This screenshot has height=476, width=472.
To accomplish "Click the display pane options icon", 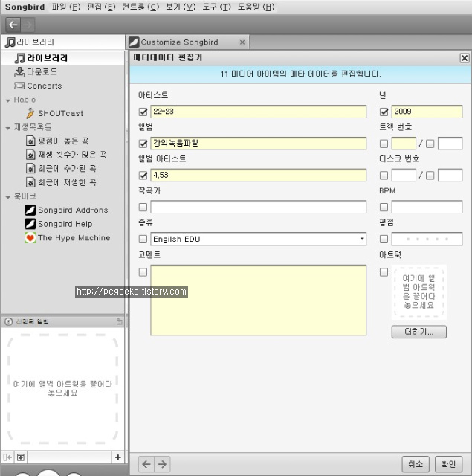I will coord(119,321).
